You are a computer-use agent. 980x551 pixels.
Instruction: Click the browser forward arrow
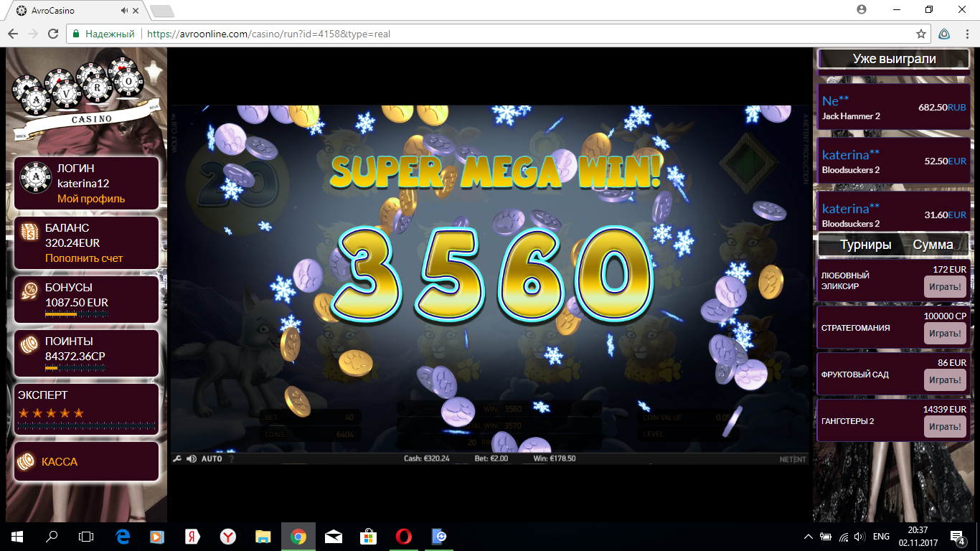[33, 34]
